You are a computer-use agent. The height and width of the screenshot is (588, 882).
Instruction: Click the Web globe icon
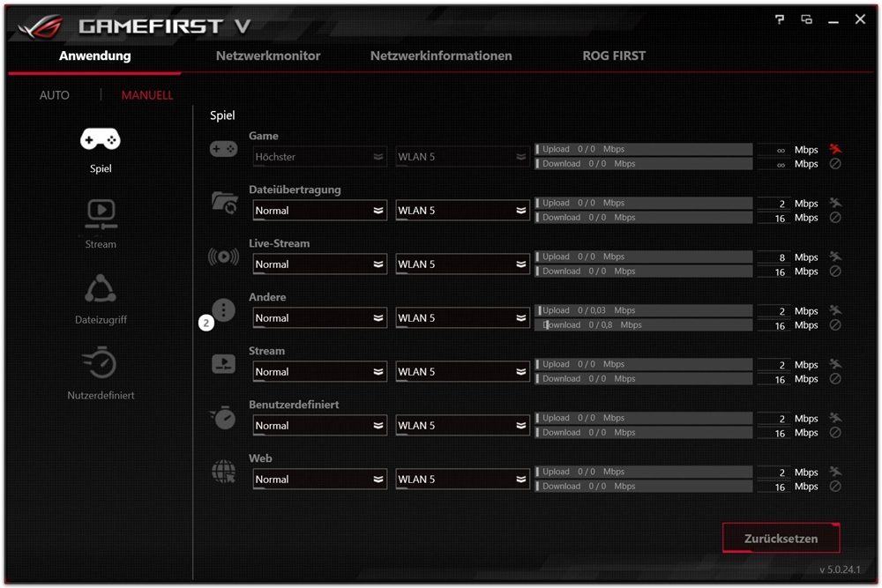click(x=223, y=471)
